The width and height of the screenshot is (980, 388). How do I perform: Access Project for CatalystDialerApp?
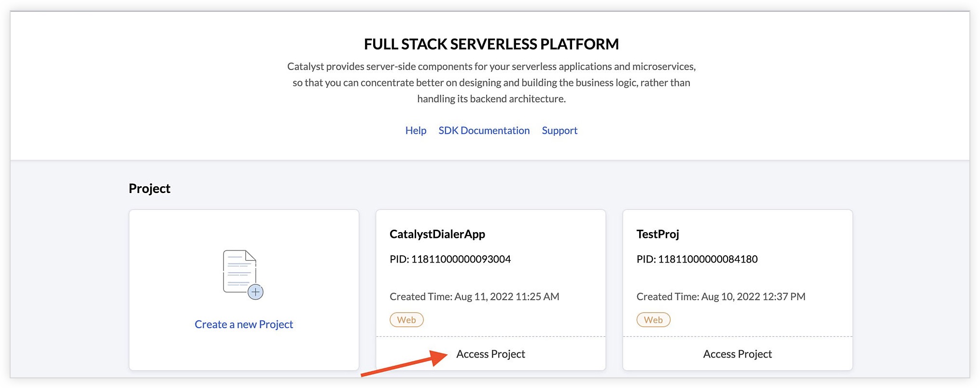pyautogui.click(x=490, y=354)
